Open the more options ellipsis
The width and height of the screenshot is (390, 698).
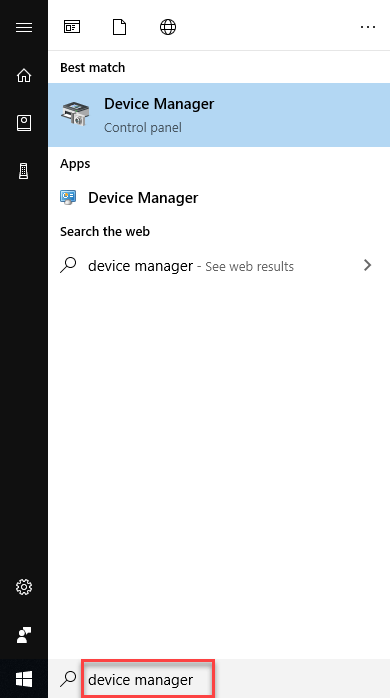(x=368, y=27)
